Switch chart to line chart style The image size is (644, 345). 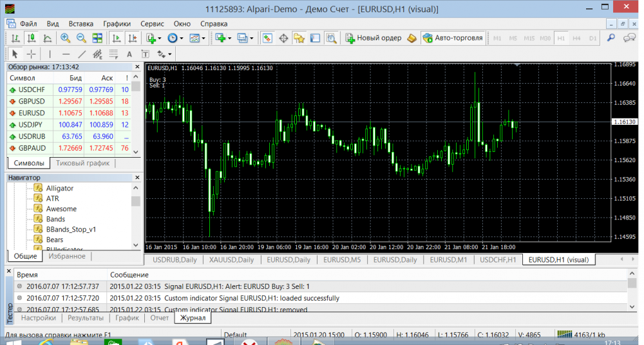(x=47, y=38)
